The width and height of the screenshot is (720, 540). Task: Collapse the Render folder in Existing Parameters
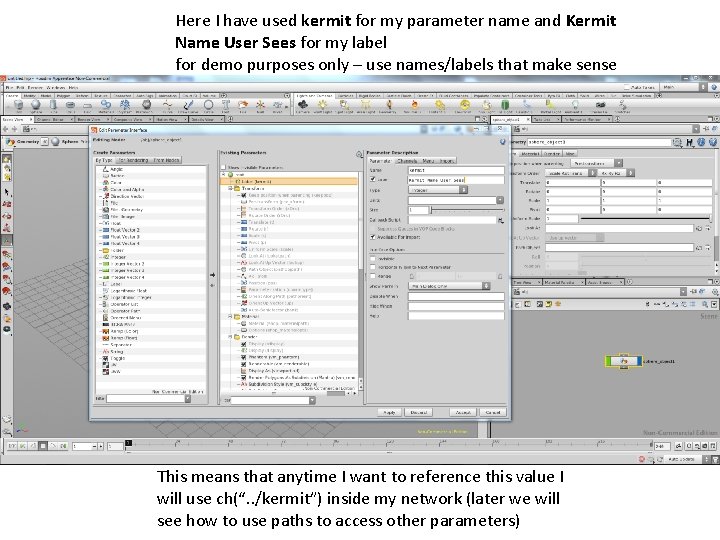click(231, 337)
